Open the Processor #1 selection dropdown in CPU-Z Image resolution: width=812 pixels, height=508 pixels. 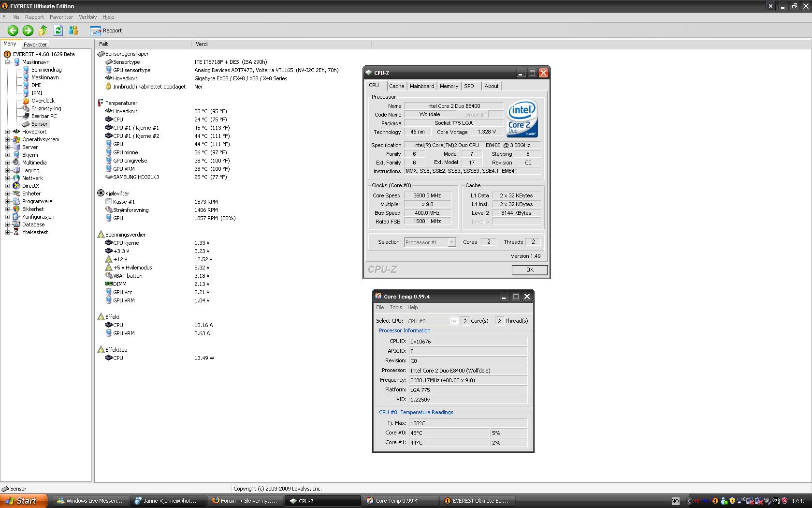[x=430, y=242]
